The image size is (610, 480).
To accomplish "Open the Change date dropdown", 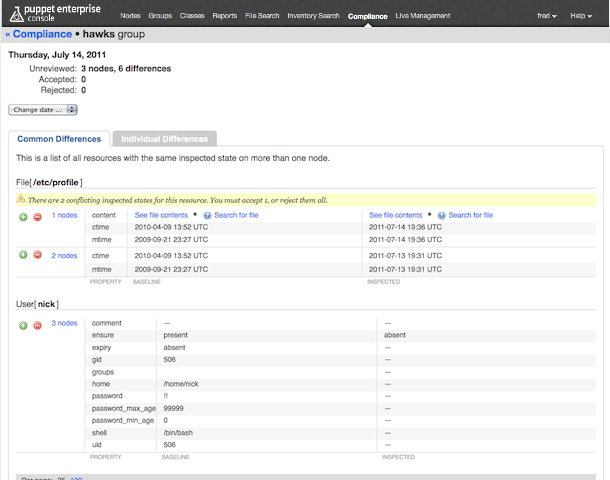I will point(43,109).
